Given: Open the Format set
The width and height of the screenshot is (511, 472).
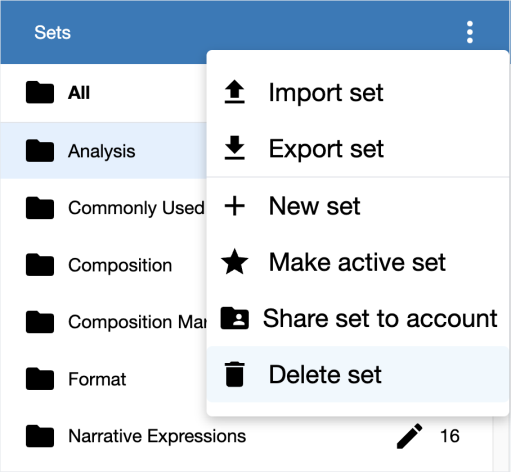Looking at the screenshot, I should (x=104, y=379).
